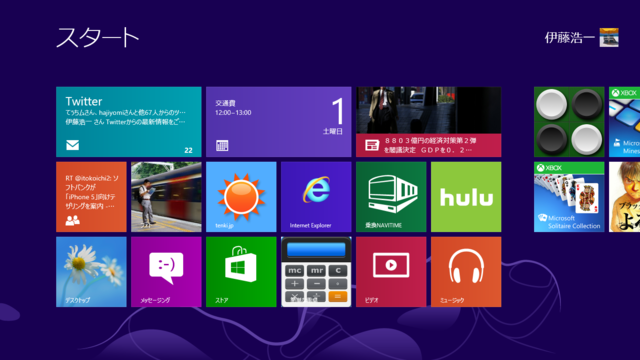Viewport: 640px width, 360px height.
Task: Open Microsoft Solitaire Collection tile
Action: [x=569, y=197]
